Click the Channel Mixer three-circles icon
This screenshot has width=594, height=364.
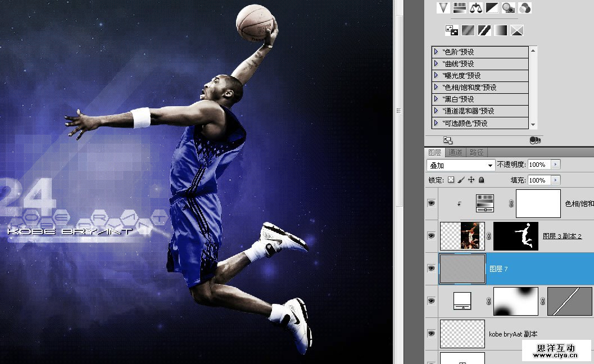(x=524, y=7)
